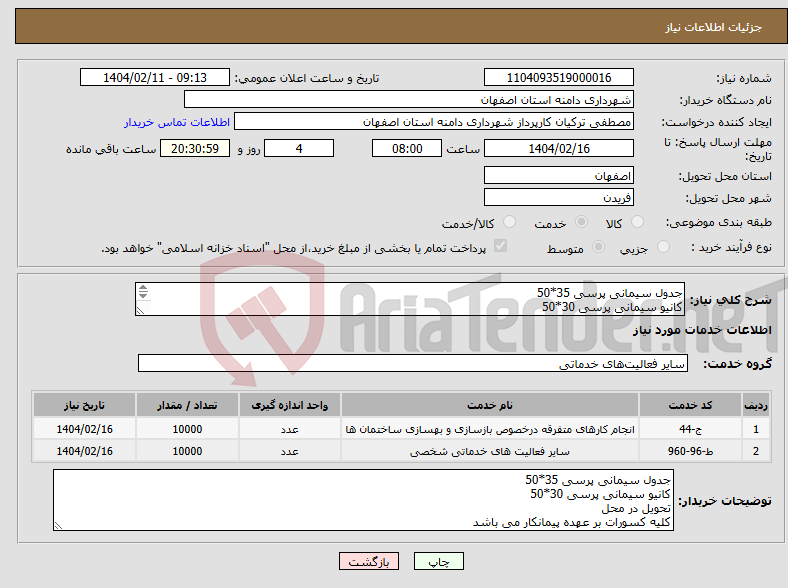Click the remaining days field showing 4
788x588 pixels.
pos(299,148)
